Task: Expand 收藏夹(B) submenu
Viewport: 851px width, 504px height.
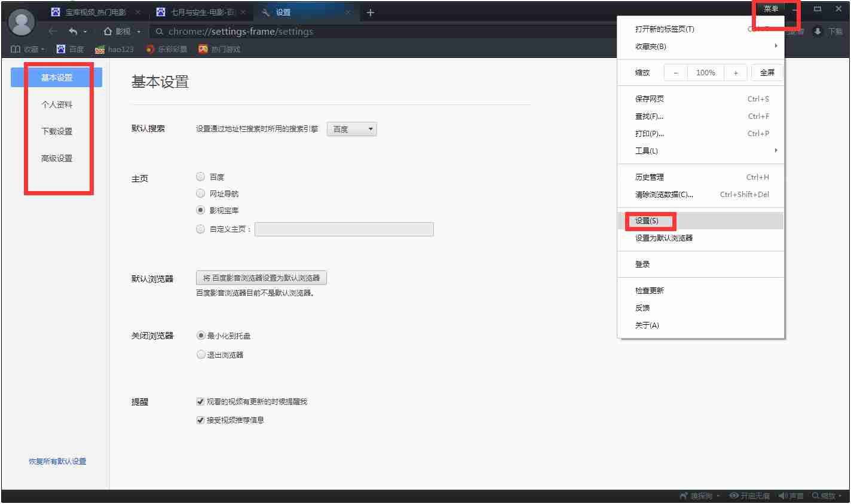Action: pos(700,47)
